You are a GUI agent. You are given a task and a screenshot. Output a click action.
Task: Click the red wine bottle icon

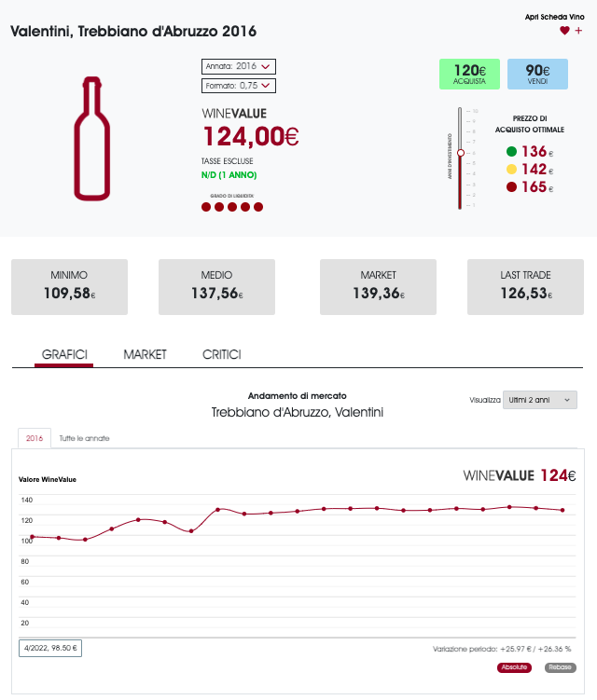(92, 138)
